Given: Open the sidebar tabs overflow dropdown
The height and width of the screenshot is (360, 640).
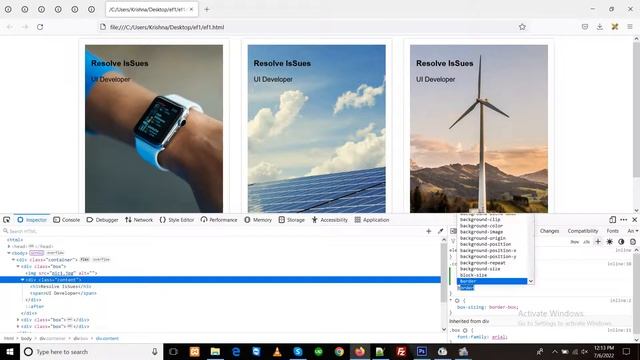Looking at the screenshot, I should click(x=637, y=231).
